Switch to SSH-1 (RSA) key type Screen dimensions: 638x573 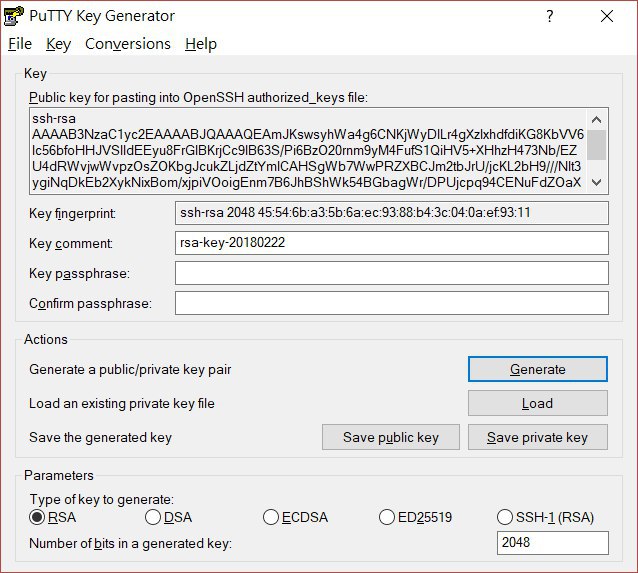(x=505, y=517)
